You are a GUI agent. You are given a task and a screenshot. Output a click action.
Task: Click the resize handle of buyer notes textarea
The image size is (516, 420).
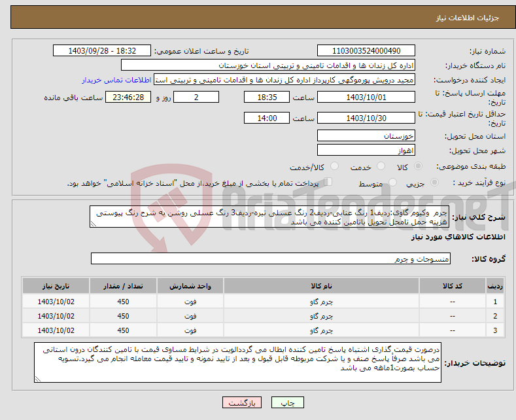[x=37, y=379]
